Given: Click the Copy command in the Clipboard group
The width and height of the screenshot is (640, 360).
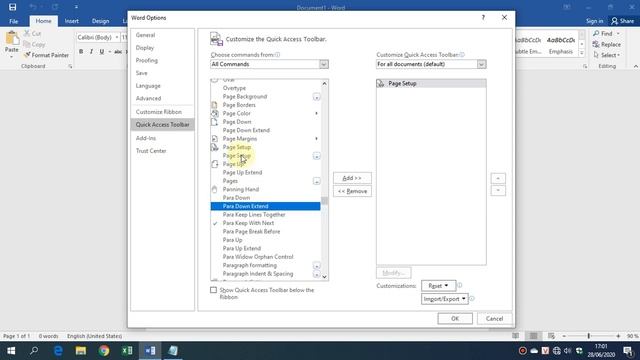Looking at the screenshot, I should (x=34, y=44).
